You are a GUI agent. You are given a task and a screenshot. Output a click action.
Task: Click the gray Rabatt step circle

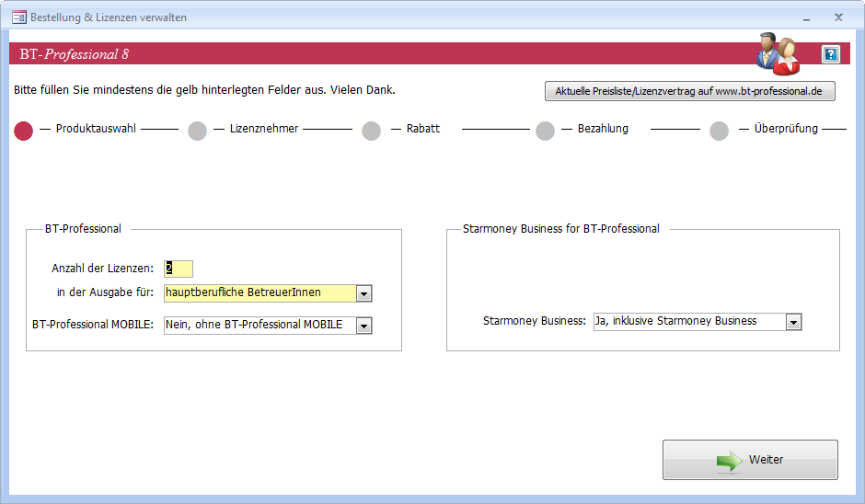(x=371, y=131)
